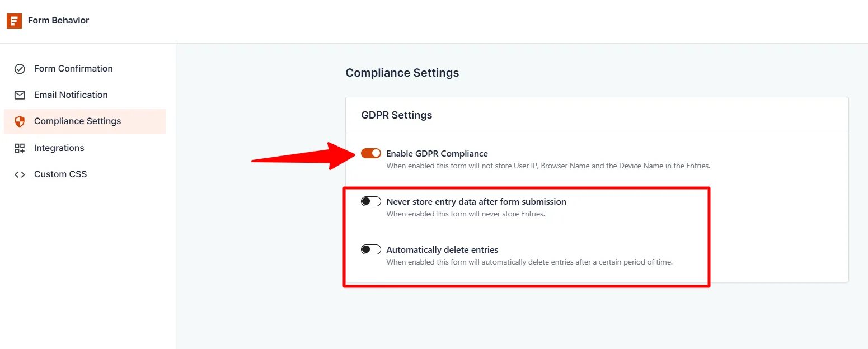The image size is (868, 349).
Task: Enable Never store entry data after form submission
Action: tap(370, 201)
